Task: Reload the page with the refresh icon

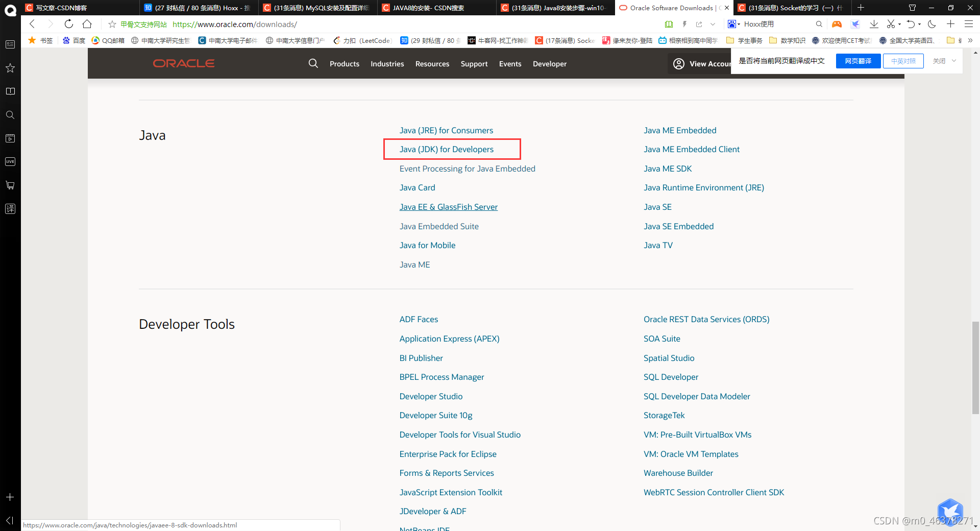Action: [x=69, y=24]
